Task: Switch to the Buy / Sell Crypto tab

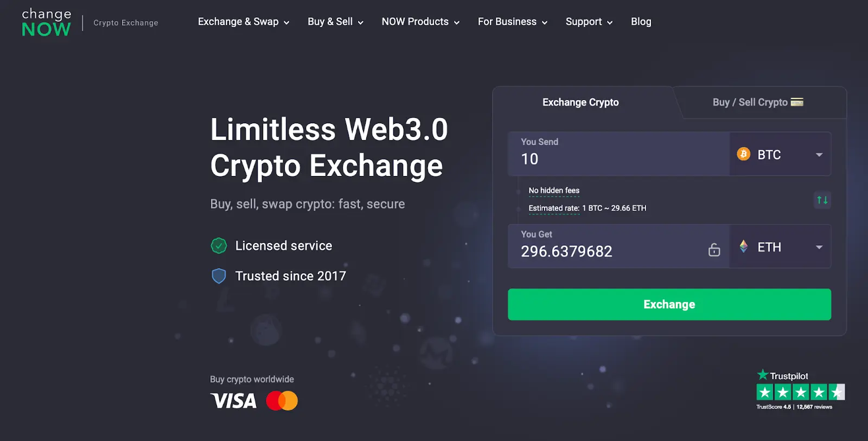Action: coord(758,102)
